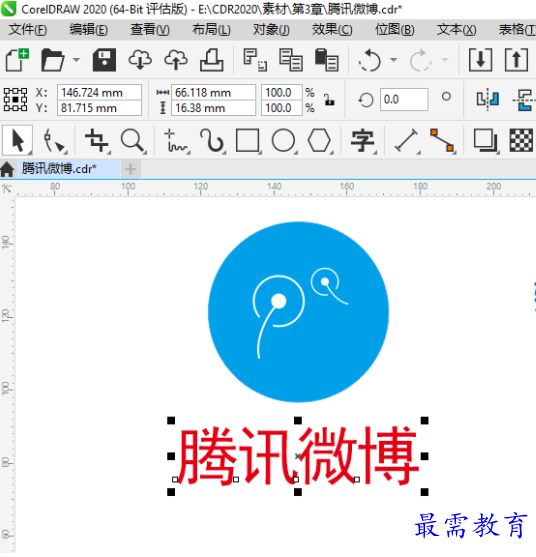Open a file with the folder icon
The image size is (536, 557).
pyautogui.click(x=52, y=60)
